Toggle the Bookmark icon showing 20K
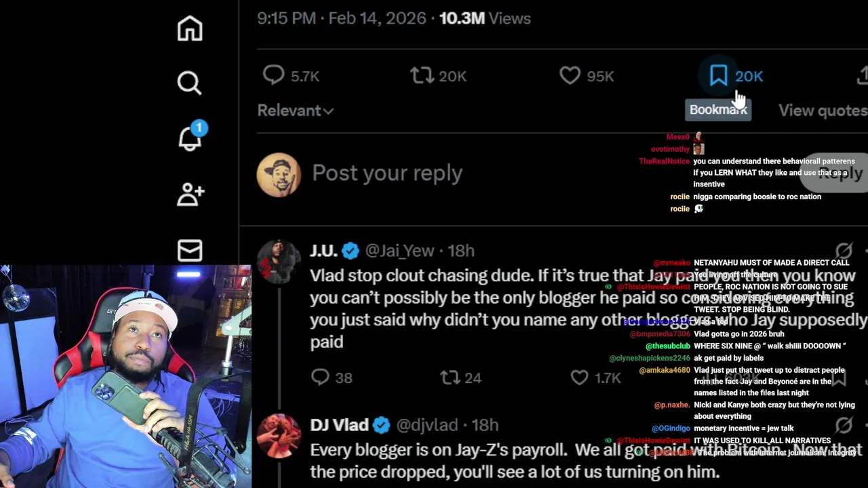Image resolution: width=868 pixels, height=488 pixels. [719, 75]
